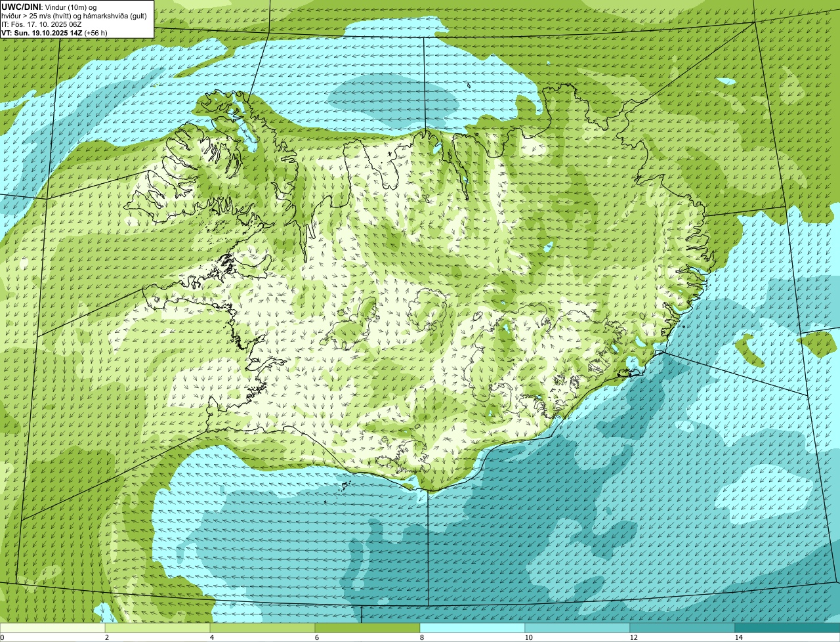
Task: Click the 2–4 m/s light green legend swatch
Action: (157, 628)
